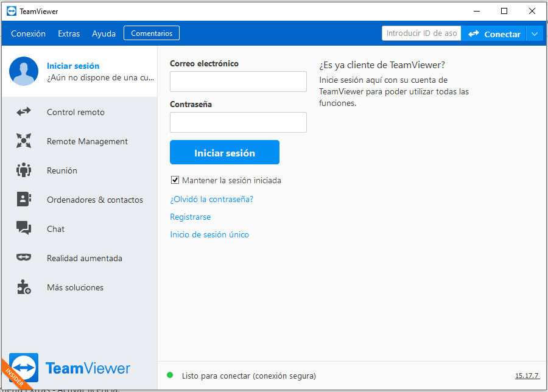Screen dimensions: 548x392
Task: Select Chat in the sidebar
Action: click(x=80, y=229)
